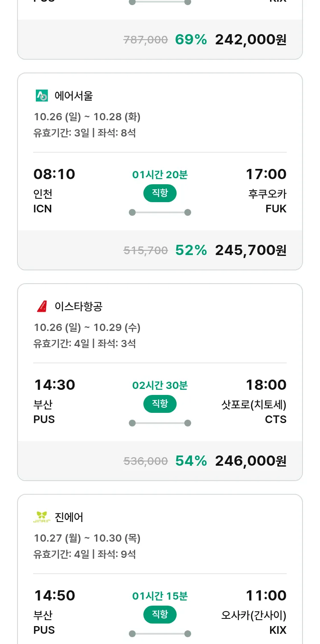The image size is (320, 644).
Task: Open the 이스타항공 airline name
Action: coord(79,306)
